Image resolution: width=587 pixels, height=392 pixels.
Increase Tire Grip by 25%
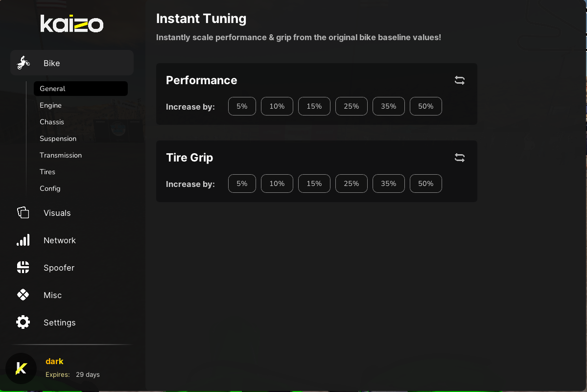pyautogui.click(x=351, y=184)
